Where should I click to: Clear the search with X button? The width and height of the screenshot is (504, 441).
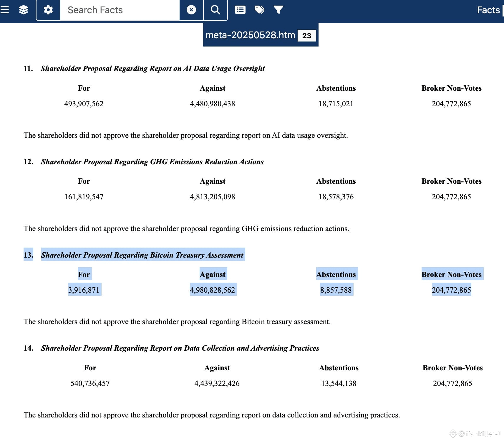point(191,10)
